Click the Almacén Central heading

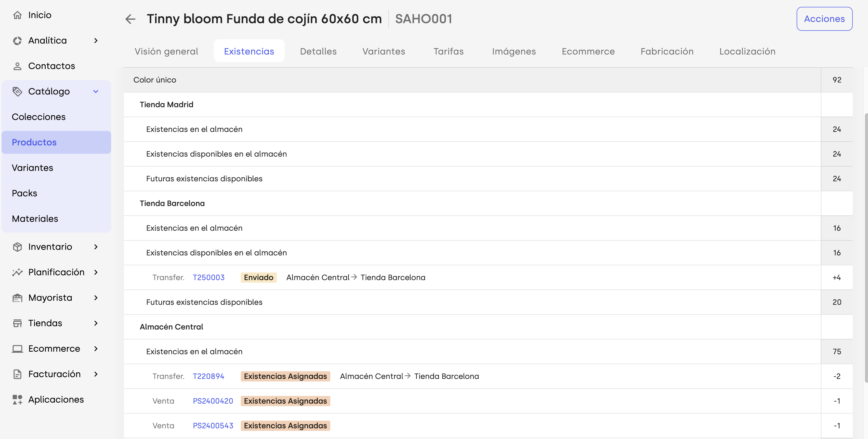(x=172, y=327)
